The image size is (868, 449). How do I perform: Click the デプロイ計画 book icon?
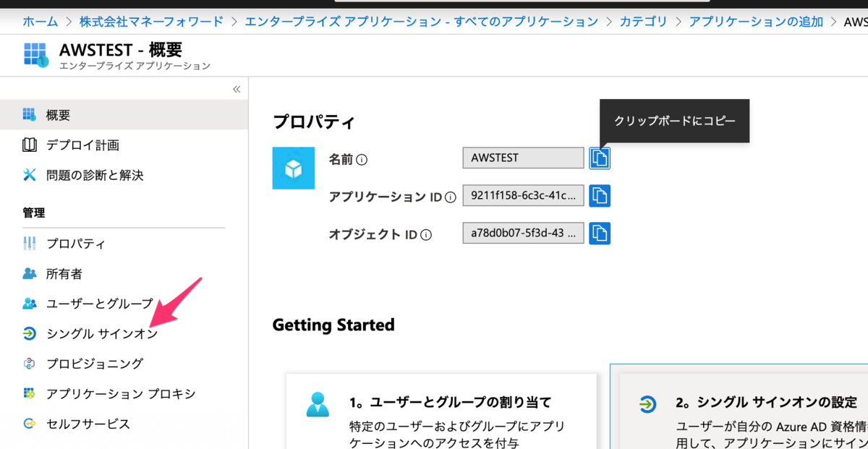pos(30,145)
